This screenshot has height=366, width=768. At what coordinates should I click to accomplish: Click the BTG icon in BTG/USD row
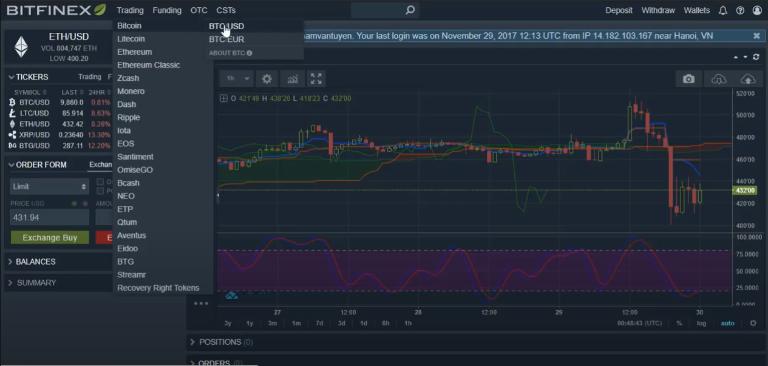(x=12, y=146)
